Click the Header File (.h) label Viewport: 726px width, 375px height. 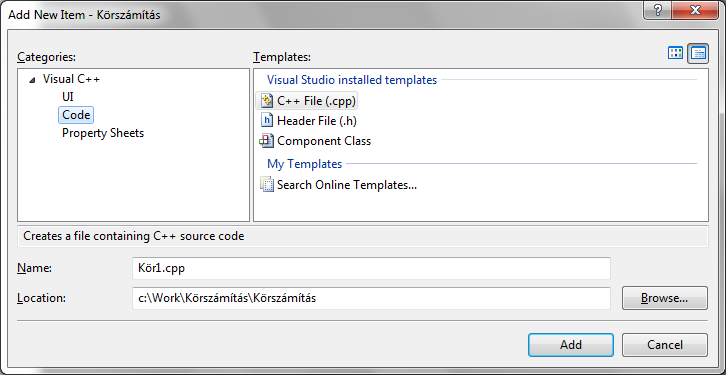317,121
